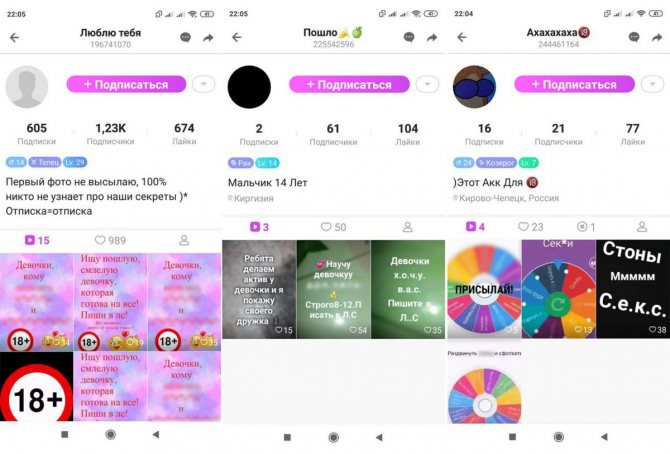Open message bubble icon on Ахахахаха profile

coord(634,37)
